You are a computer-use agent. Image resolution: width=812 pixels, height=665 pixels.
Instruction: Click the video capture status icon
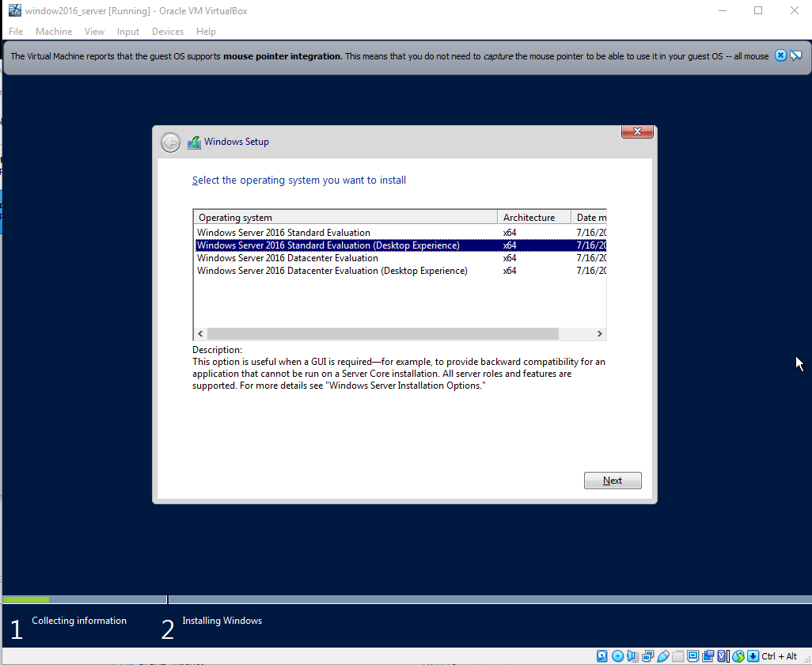[x=708, y=656]
